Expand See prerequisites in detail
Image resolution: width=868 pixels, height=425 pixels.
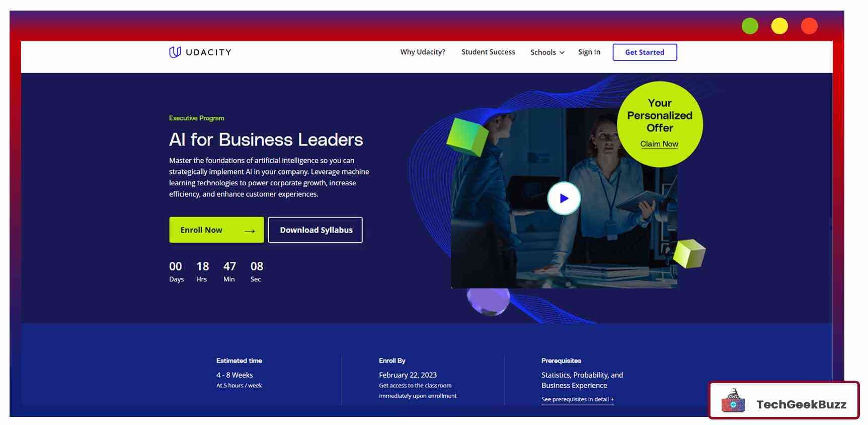[x=577, y=399]
